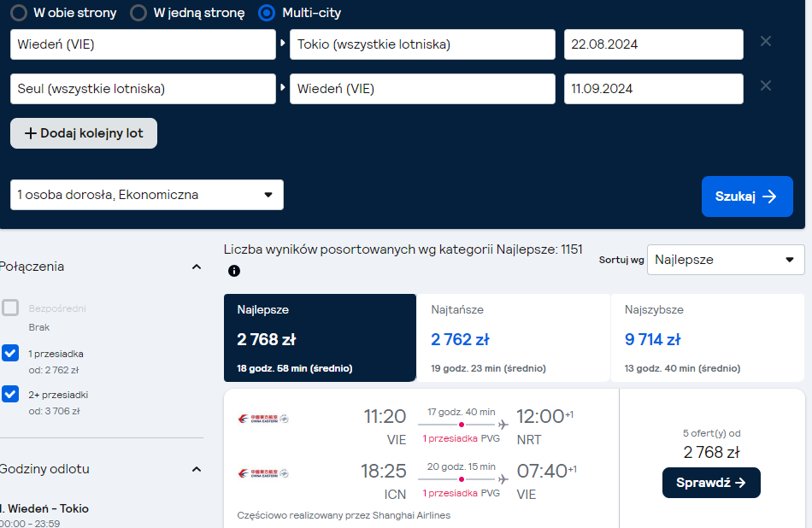This screenshot has height=528, width=812.
Task: Click Sprawdź for the 2 768 zł offer
Action: [x=711, y=483]
